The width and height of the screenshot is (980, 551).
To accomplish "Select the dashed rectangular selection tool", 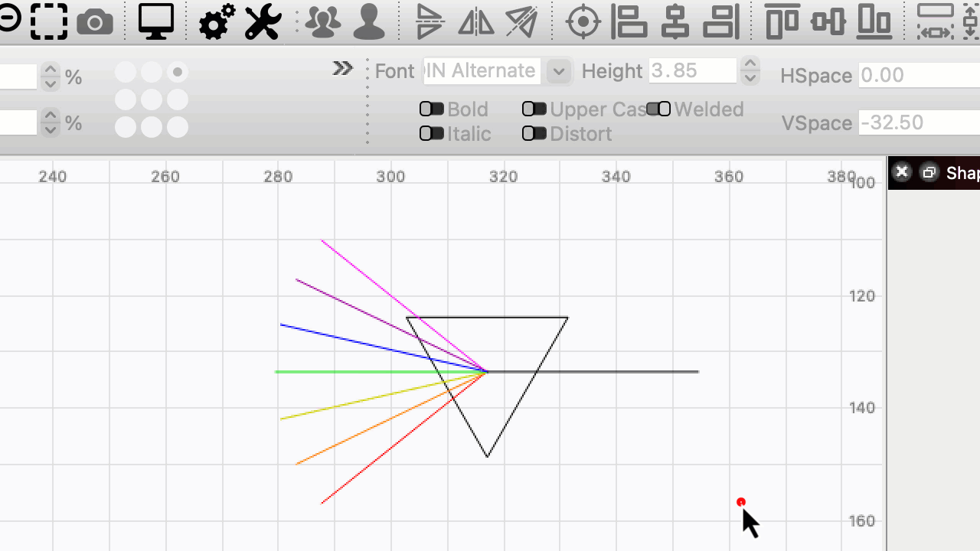I will pos(49,21).
